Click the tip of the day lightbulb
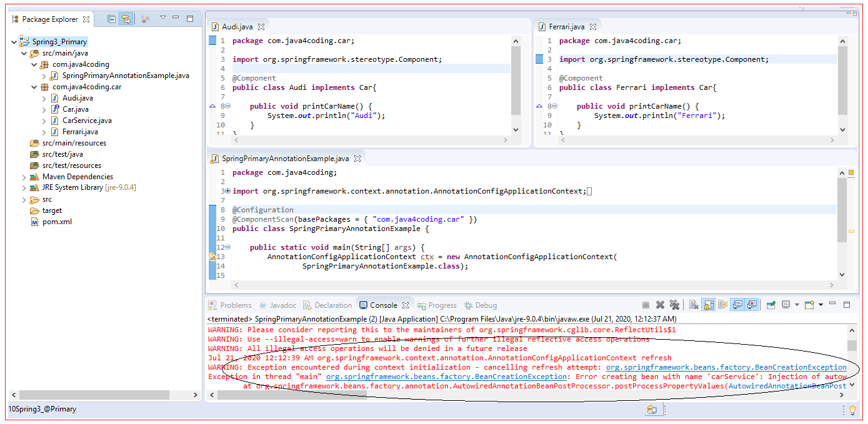 [x=852, y=410]
